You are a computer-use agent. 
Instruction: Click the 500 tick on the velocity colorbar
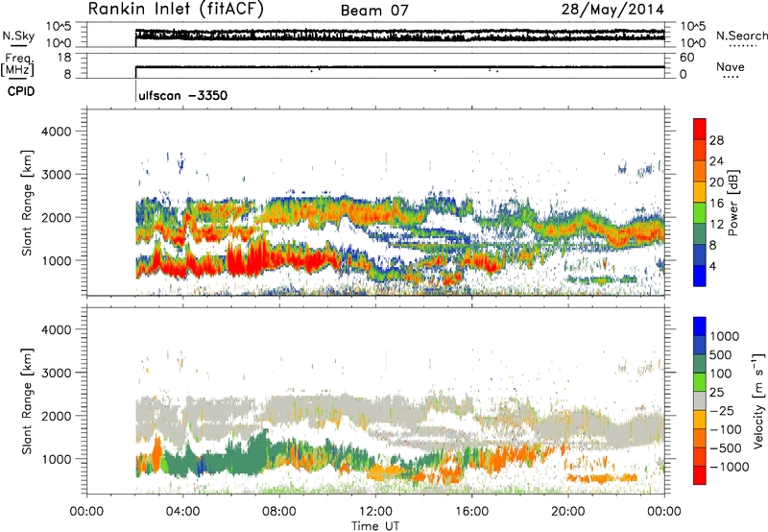[x=721, y=355]
